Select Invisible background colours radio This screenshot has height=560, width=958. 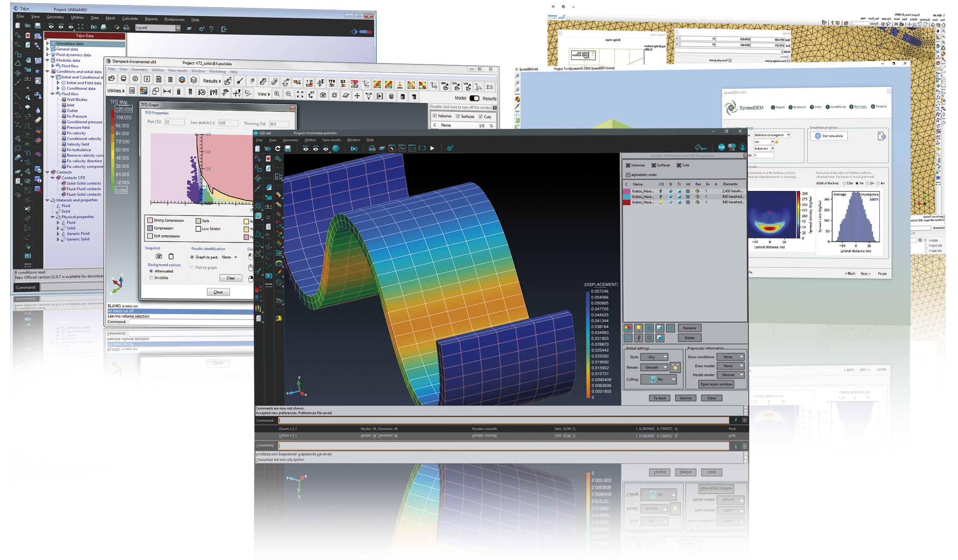(151, 278)
